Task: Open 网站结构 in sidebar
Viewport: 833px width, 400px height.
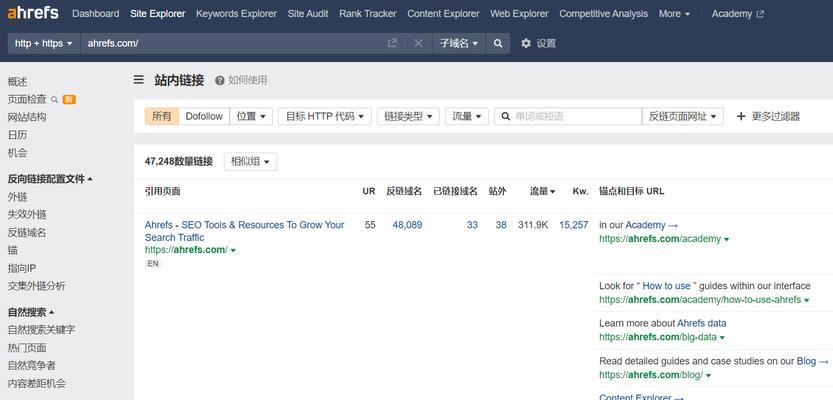Action: pyautogui.click(x=27, y=117)
